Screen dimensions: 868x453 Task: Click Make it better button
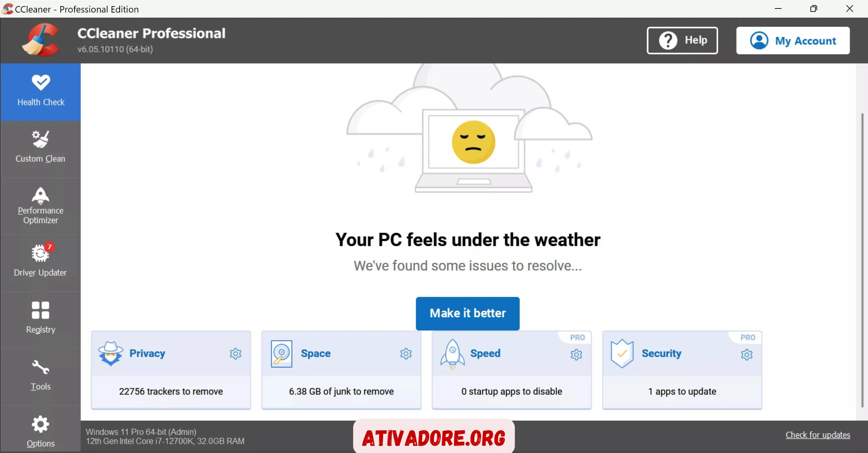tap(467, 313)
